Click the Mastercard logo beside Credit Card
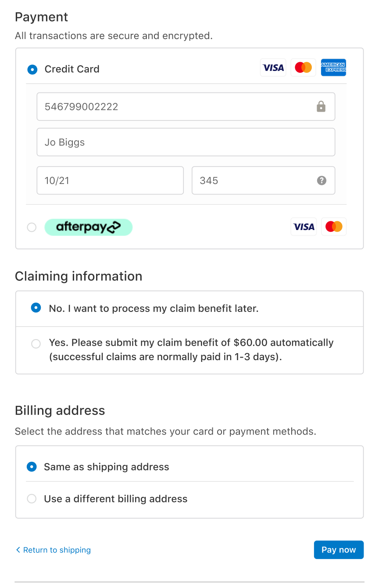 (x=303, y=67)
